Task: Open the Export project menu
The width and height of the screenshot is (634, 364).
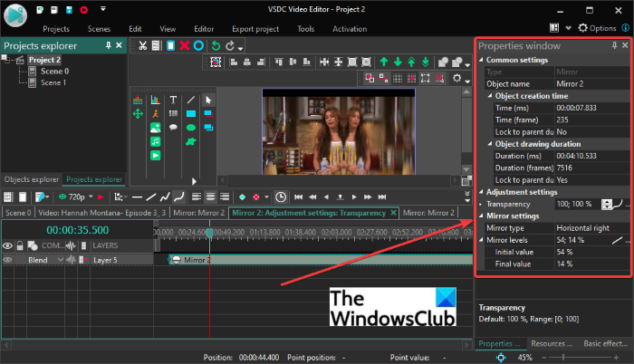Action: pos(255,29)
